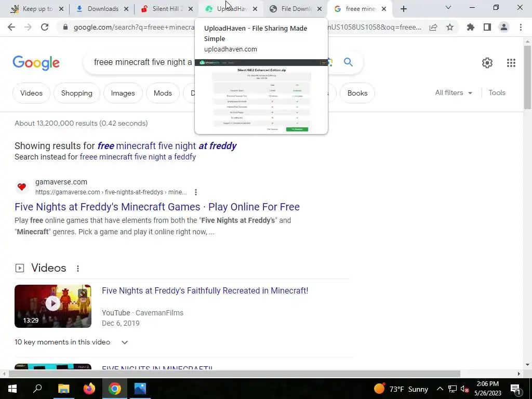This screenshot has width=532, height=399.
Task: Open the Google apps grid
Action: (511, 63)
